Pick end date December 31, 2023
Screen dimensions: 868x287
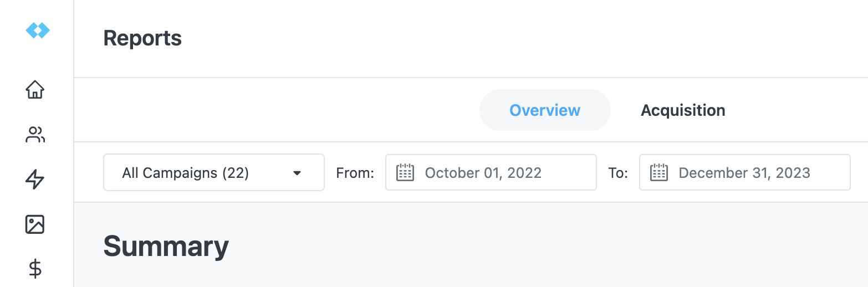(745, 172)
